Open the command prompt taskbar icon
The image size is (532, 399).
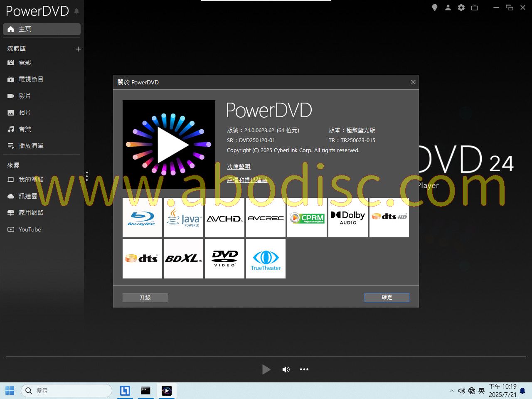[145, 391]
